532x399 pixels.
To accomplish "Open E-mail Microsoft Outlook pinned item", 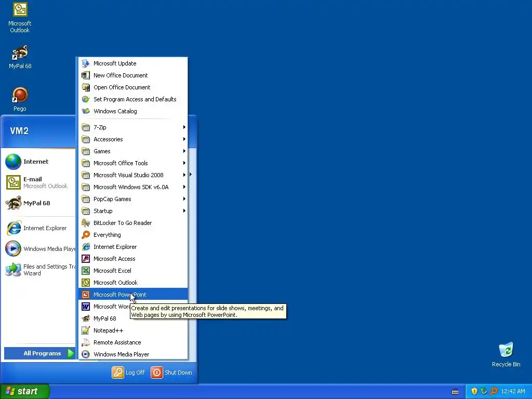I will pyautogui.click(x=39, y=182).
